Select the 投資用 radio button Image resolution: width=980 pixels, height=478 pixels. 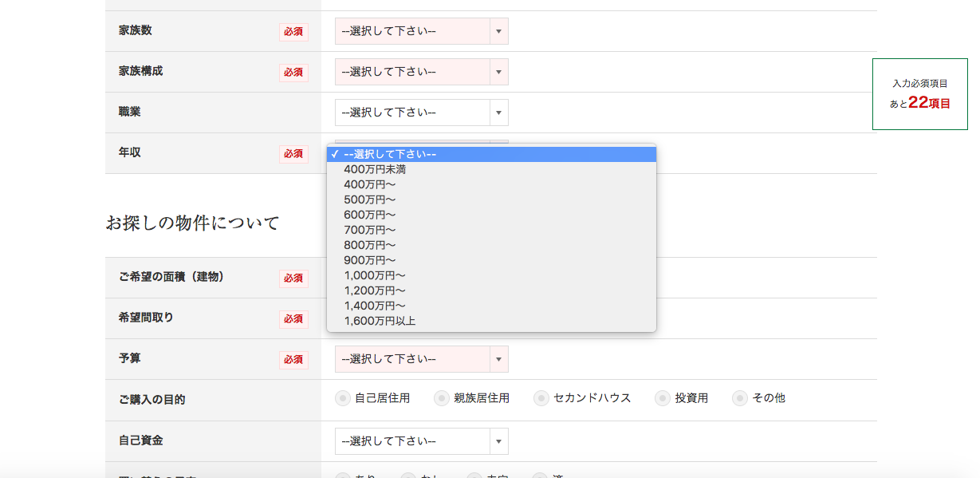pos(663,398)
